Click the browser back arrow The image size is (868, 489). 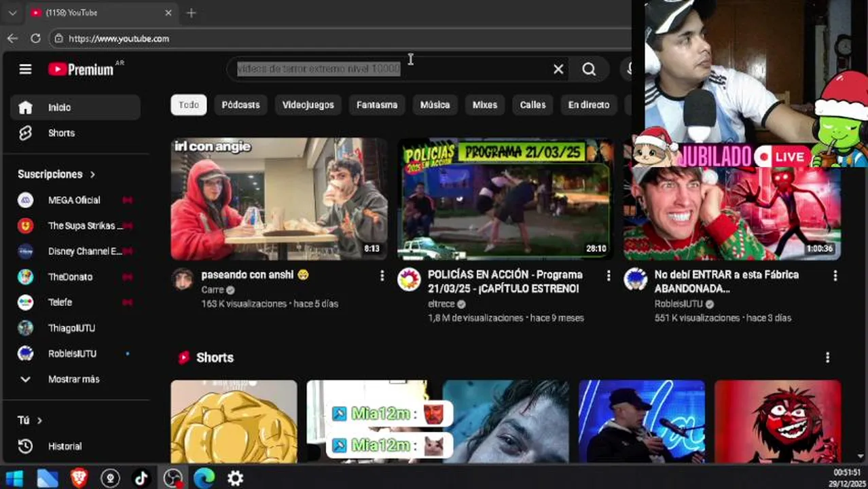click(12, 39)
